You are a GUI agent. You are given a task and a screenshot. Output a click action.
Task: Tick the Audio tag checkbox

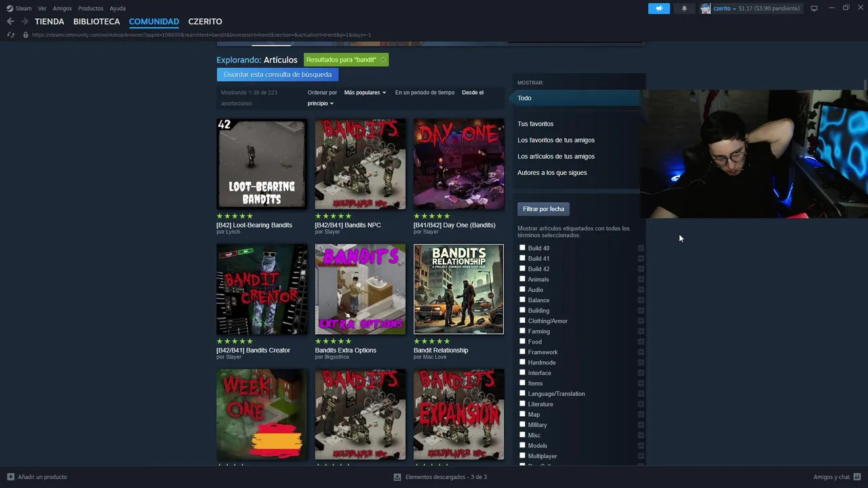click(x=522, y=289)
